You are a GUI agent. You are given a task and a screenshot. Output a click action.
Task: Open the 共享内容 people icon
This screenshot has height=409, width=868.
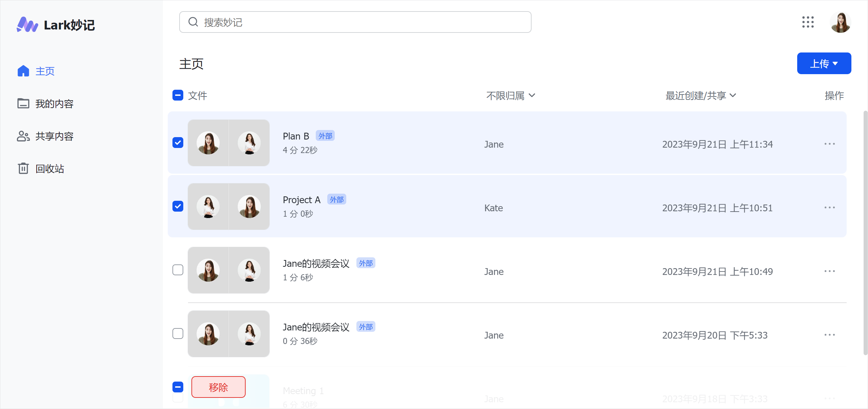(x=23, y=136)
